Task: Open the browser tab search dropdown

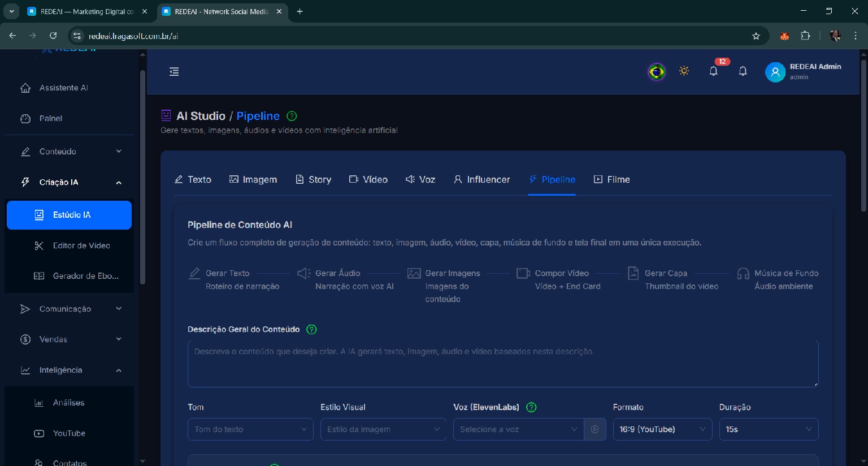Action: coord(11,11)
